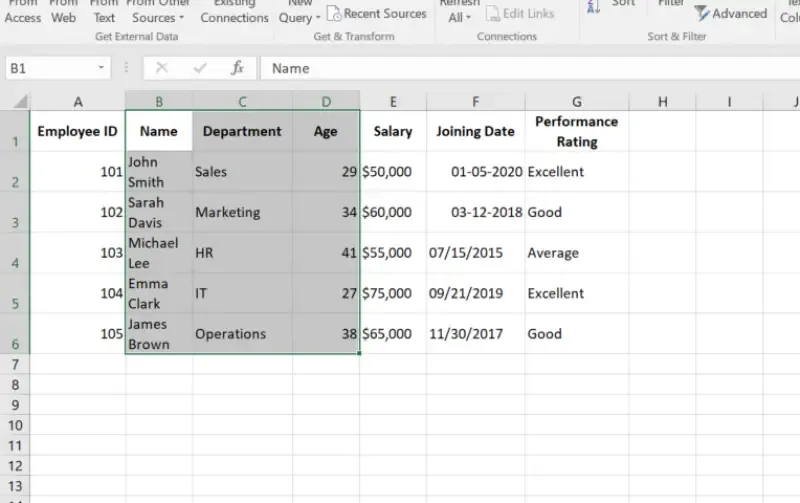
Task: Select row 4 header
Action: click(15, 253)
